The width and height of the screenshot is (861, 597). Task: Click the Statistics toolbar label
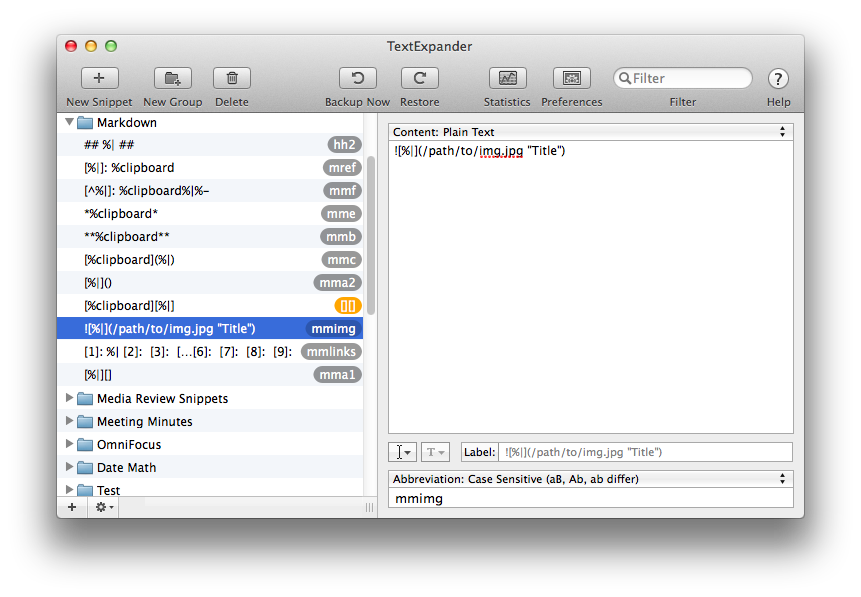507,102
